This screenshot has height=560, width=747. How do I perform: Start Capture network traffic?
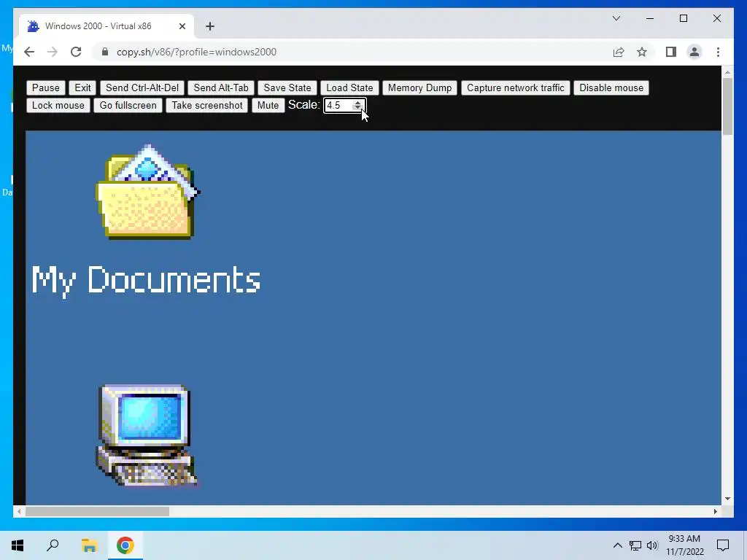click(x=516, y=87)
